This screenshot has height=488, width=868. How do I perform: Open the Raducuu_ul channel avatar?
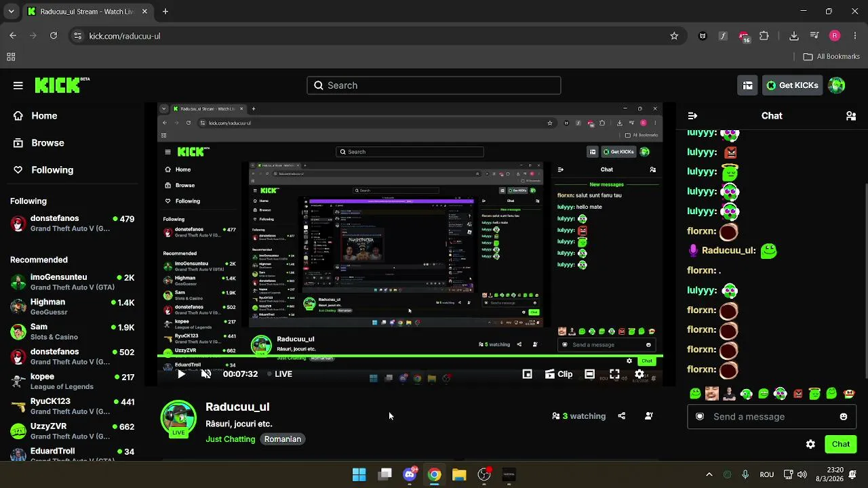point(178,419)
